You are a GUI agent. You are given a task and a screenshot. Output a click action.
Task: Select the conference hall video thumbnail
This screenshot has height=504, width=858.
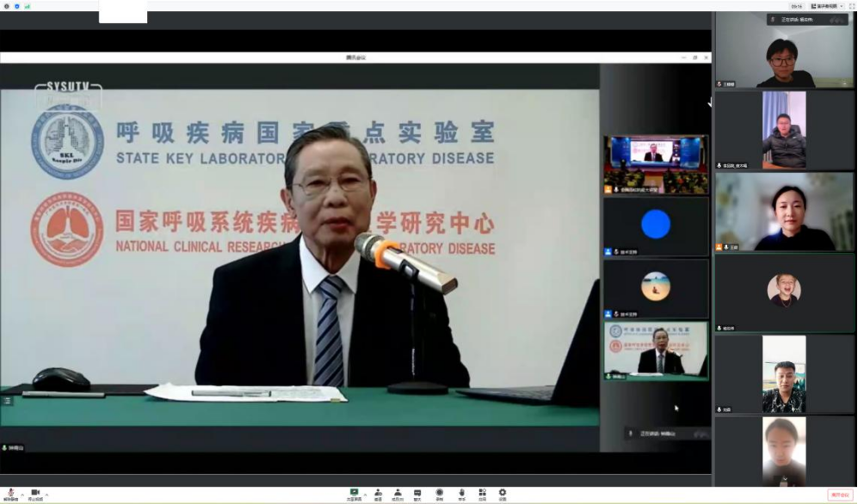pyautogui.click(x=656, y=163)
